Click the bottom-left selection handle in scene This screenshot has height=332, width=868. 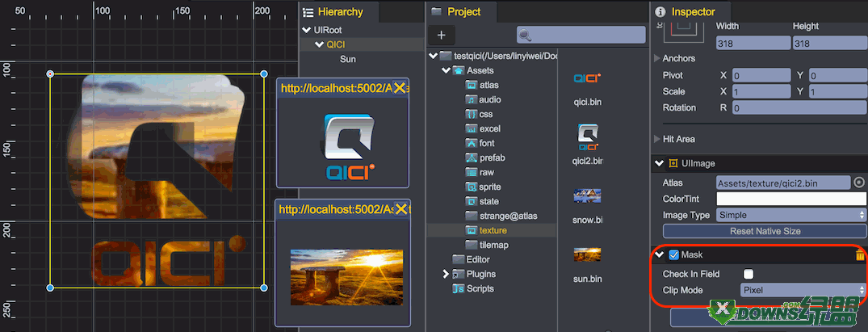pos(50,288)
